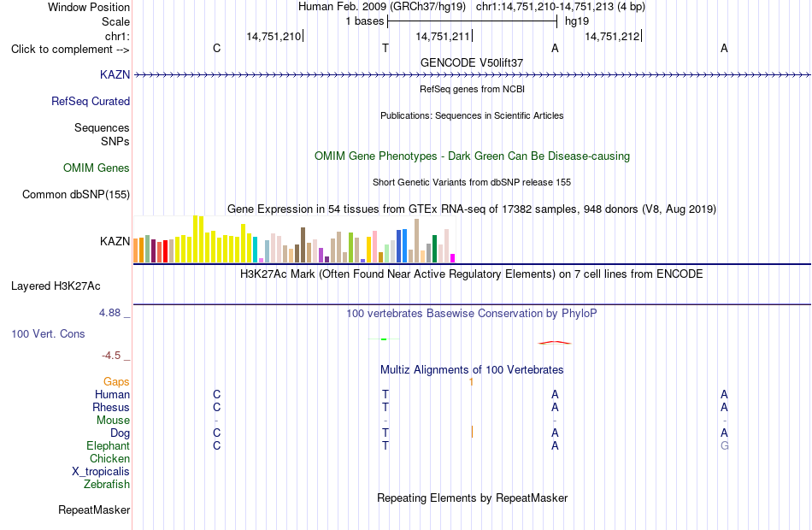Click the 1 bases scale bar
This screenshot has height=530, width=812.
(x=472, y=21)
